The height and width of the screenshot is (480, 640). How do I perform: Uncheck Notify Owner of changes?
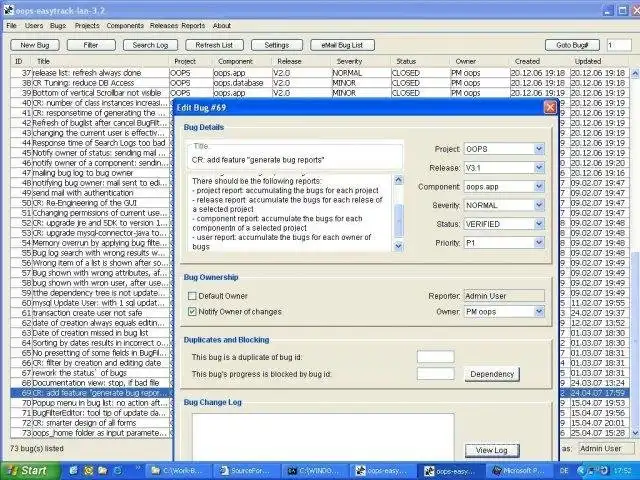(192, 312)
